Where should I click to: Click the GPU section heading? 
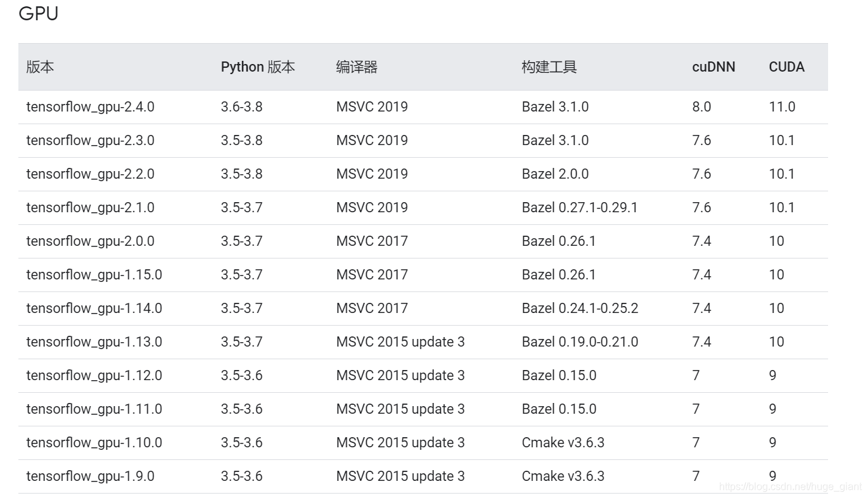point(39,13)
